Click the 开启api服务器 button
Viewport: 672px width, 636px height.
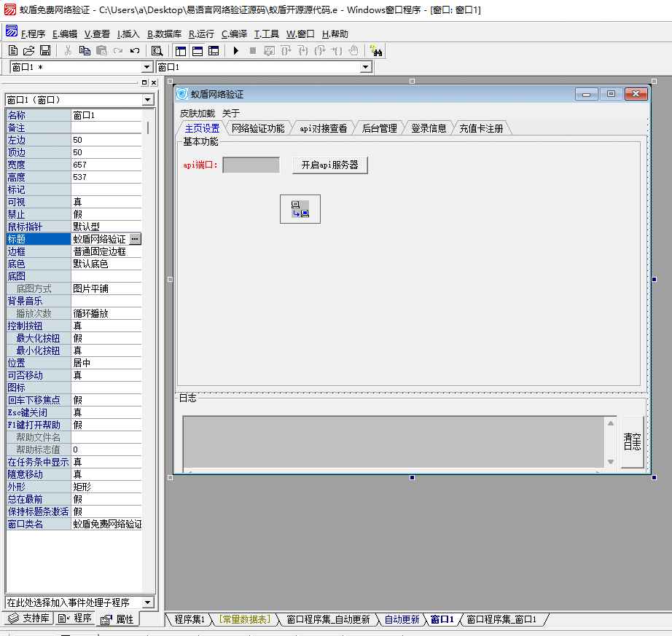tap(330, 165)
